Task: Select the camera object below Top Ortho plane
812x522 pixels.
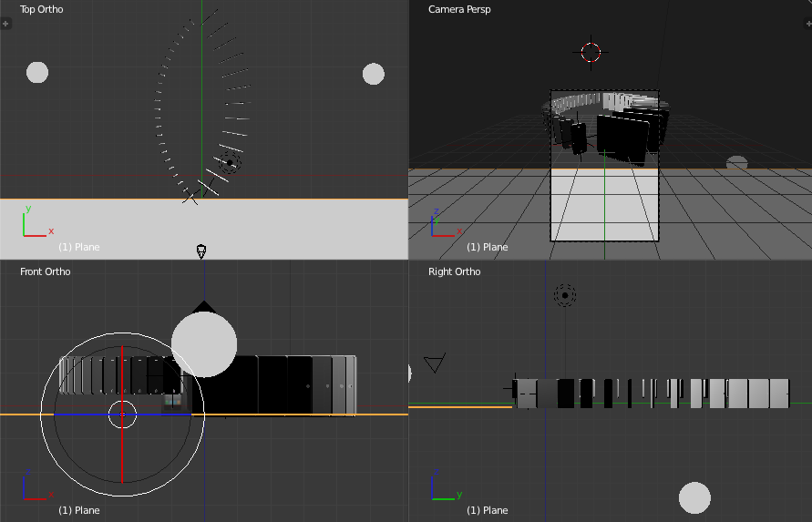Action: (201, 251)
